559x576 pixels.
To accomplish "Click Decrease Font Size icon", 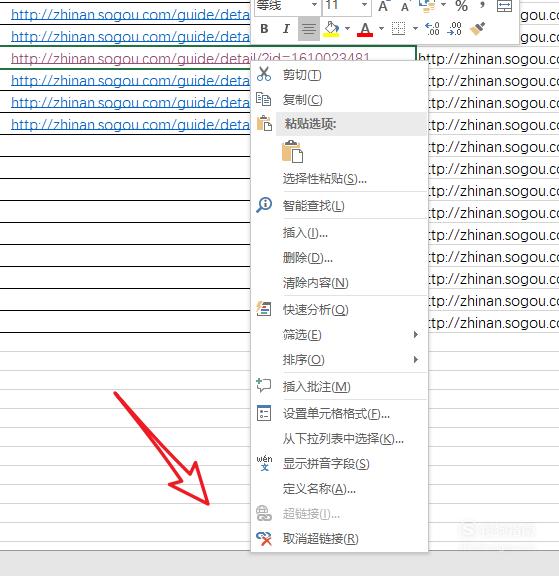I will 405,7.
